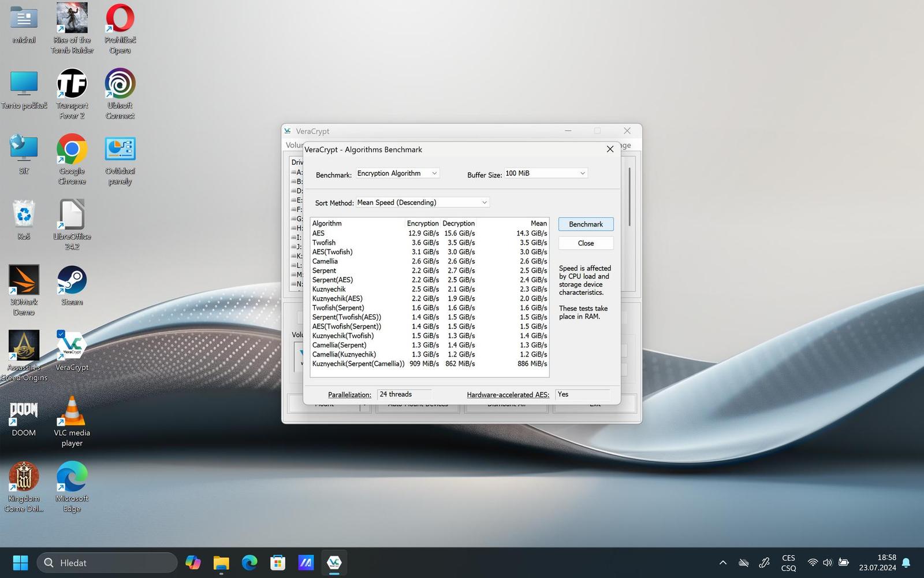Open Edge browser from the taskbar
This screenshot has width=924, height=578.
tap(249, 562)
